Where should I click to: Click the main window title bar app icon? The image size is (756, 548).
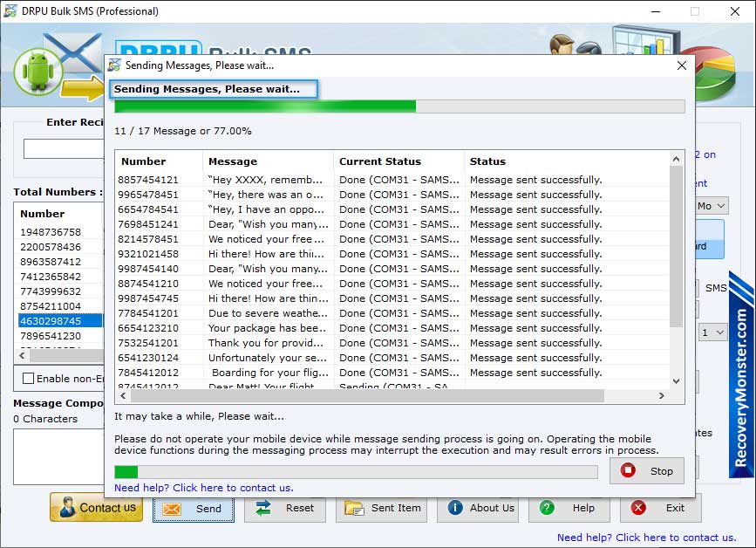10,10
